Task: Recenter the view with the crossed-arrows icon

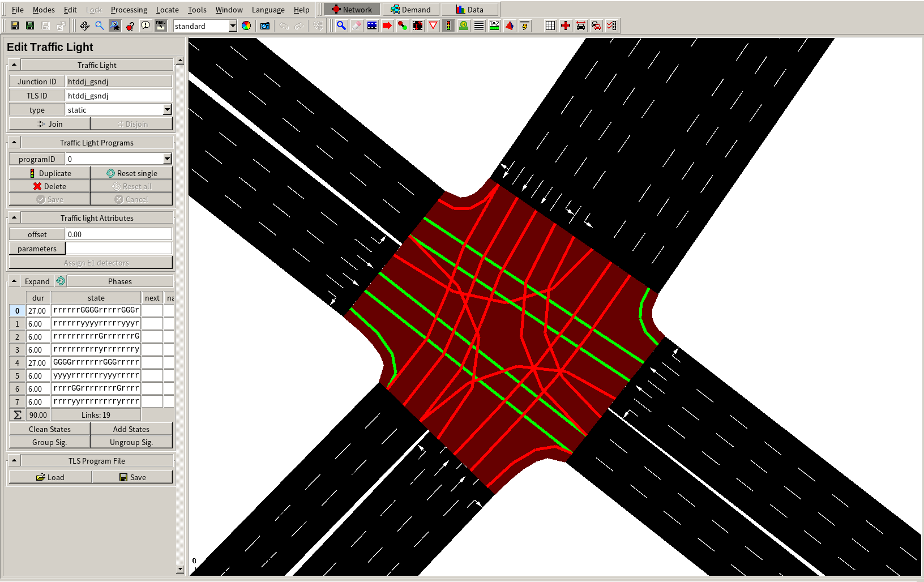Action: tap(84, 25)
